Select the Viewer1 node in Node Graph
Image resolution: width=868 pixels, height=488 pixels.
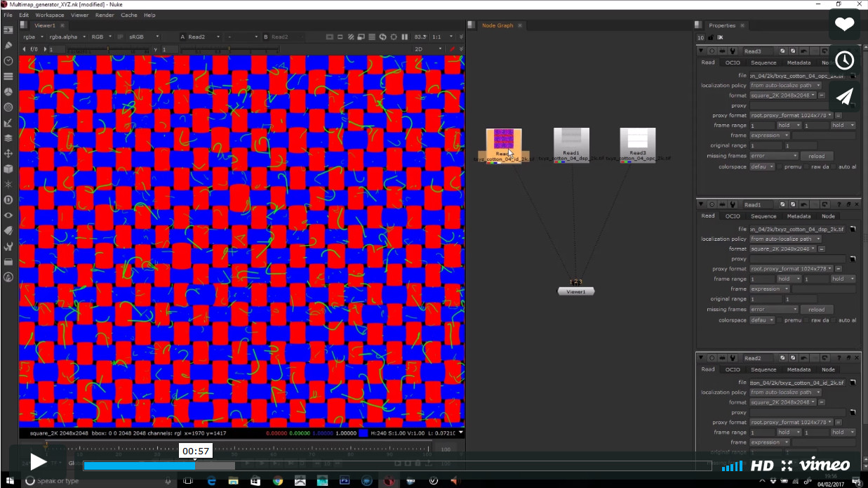[x=576, y=291]
